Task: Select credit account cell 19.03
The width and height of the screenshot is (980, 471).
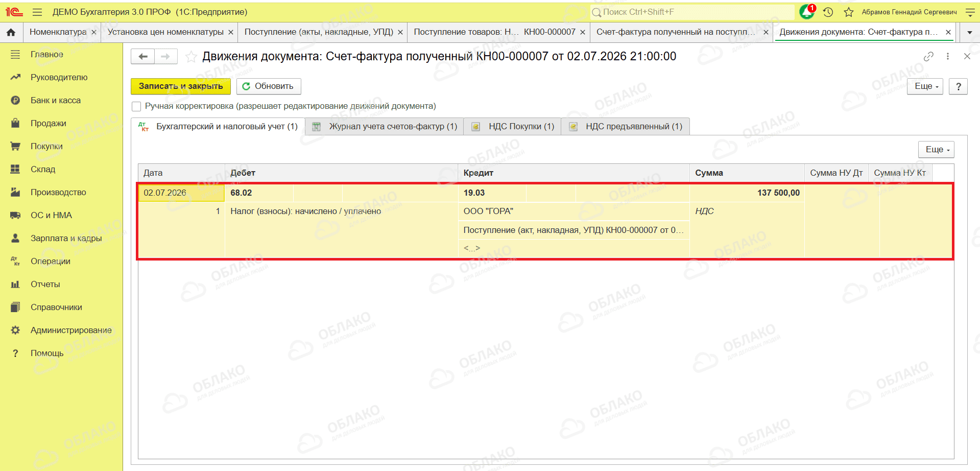Action: point(492,193)
